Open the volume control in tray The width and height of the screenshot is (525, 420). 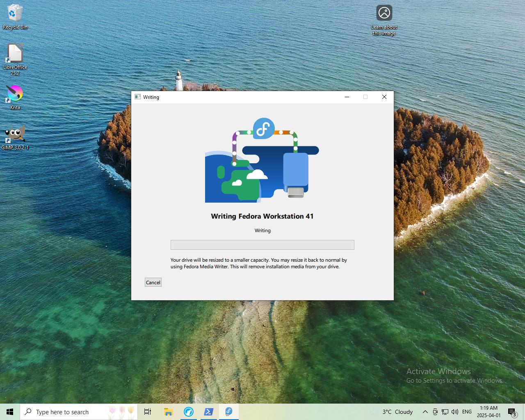point(455,412)
